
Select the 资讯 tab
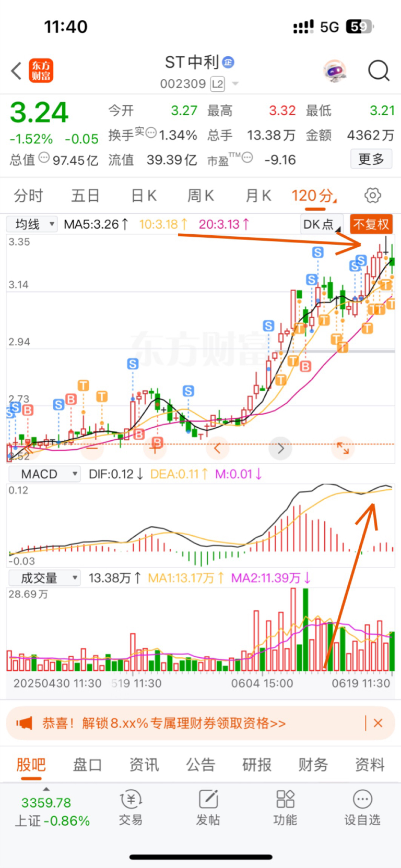point(144,765)
